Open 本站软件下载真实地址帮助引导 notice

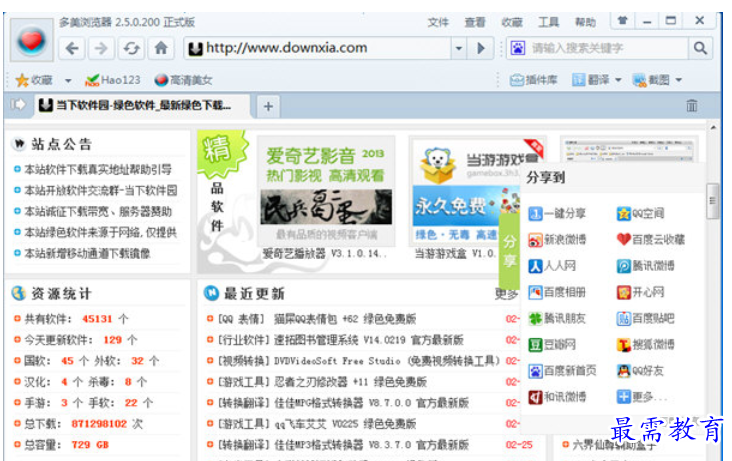[x=98, y=170]
